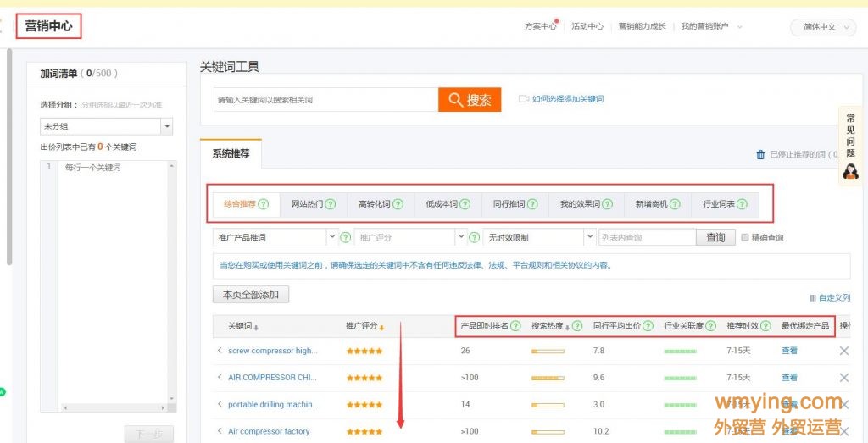Switch to 同行推词 tab
This screenshot has height=443, width=868.
[x=515, y=203]
